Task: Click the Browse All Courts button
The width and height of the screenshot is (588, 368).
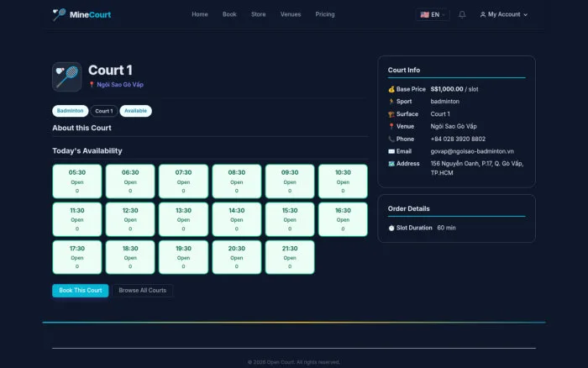Action: tap(143, 291)
